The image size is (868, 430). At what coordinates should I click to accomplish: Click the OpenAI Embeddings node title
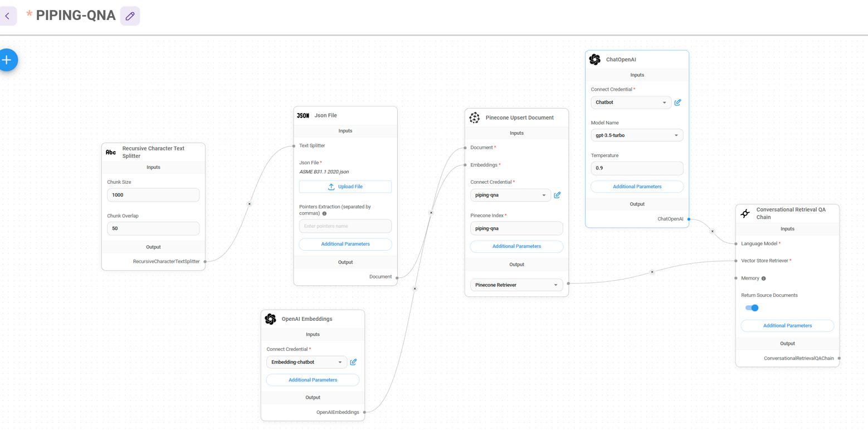307,319
